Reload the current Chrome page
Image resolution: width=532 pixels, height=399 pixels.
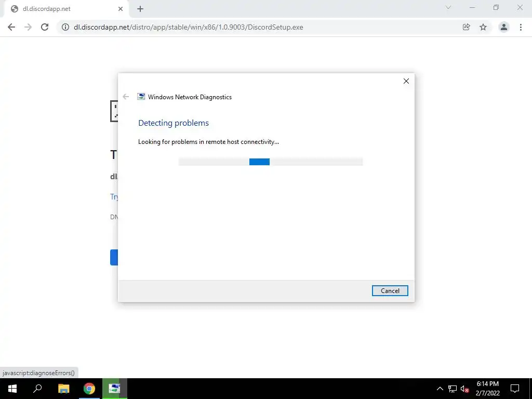[x=45, y=27]
